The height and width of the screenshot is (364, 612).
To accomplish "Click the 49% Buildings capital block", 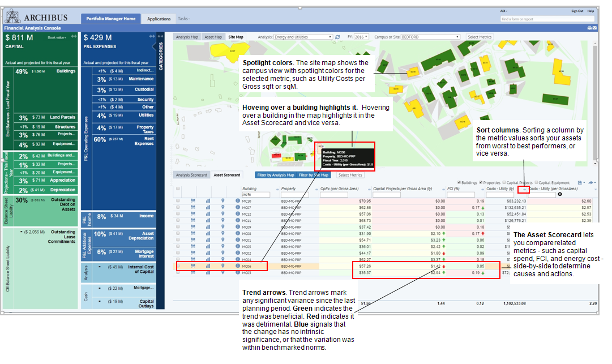I will coord(46,90).
